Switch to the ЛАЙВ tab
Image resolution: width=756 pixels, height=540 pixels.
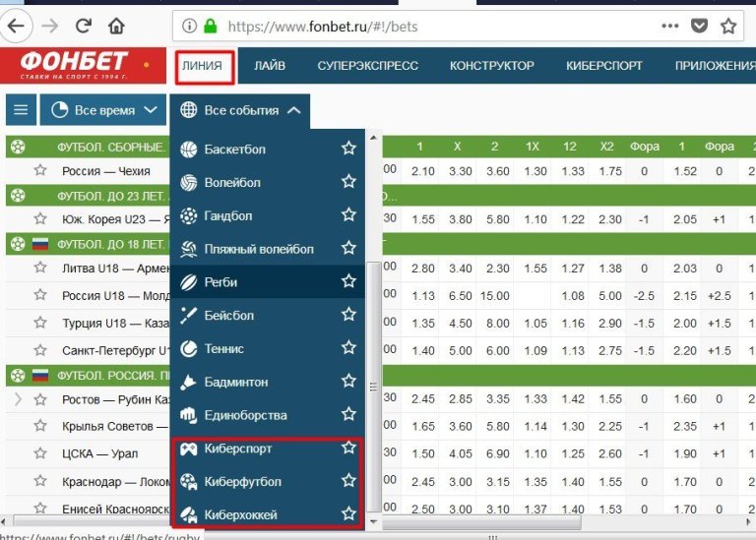270,66
